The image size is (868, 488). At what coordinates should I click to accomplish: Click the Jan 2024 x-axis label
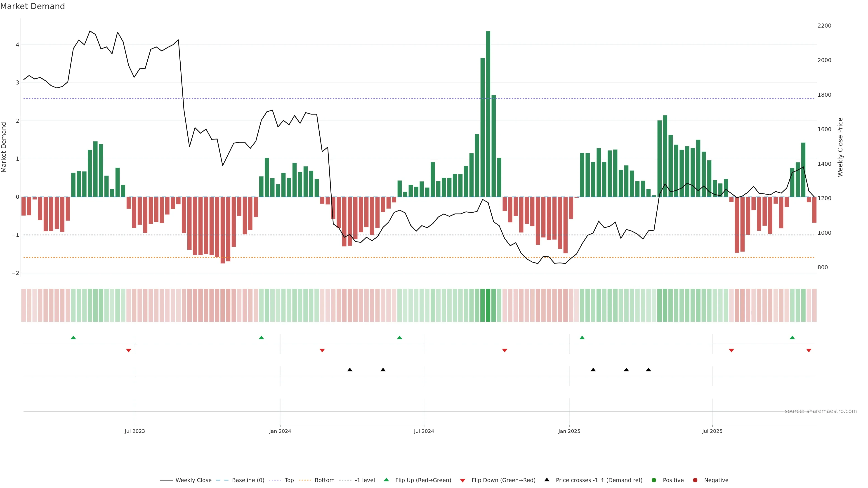(280, 431)
